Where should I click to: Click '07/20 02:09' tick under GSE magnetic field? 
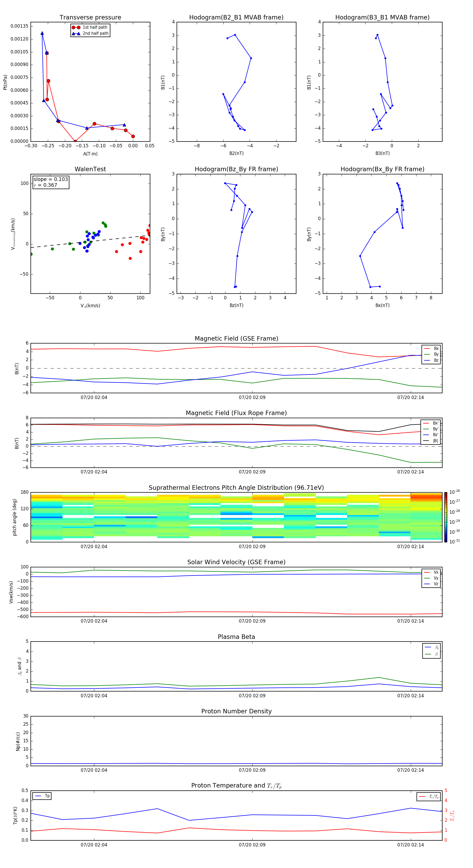click(252, 398)
